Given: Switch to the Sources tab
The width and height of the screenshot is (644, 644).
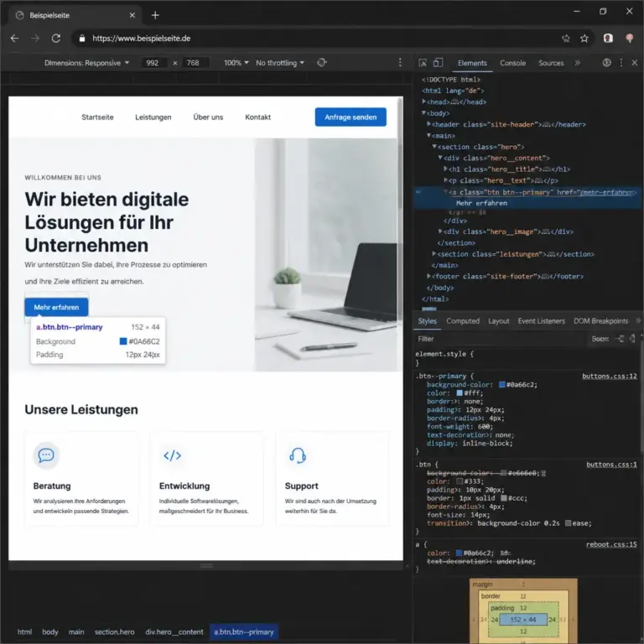Looking at the screenshot, I should [x=551, y=63].
